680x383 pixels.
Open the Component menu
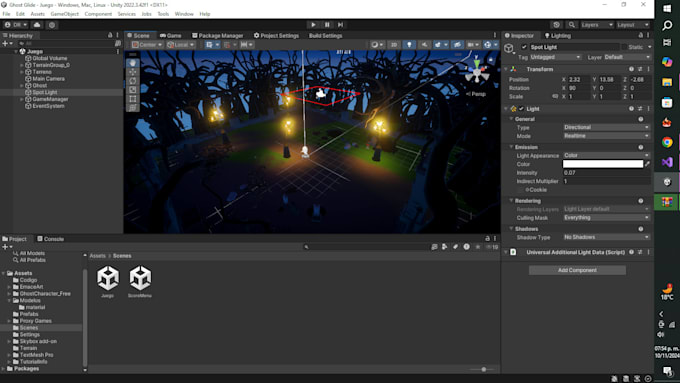coord(98,14)
